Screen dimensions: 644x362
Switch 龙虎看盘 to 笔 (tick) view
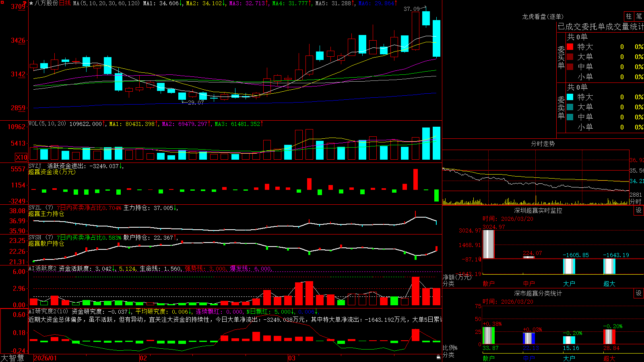click(x=639, y=16)
